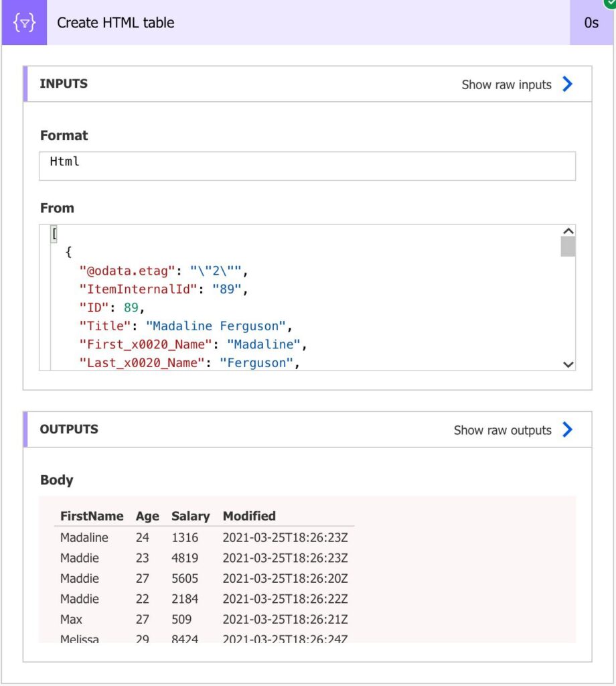The image size is (616, 686).
Task: Click the "First_x0020_Name" key
Action: click(x=146, y=344)
